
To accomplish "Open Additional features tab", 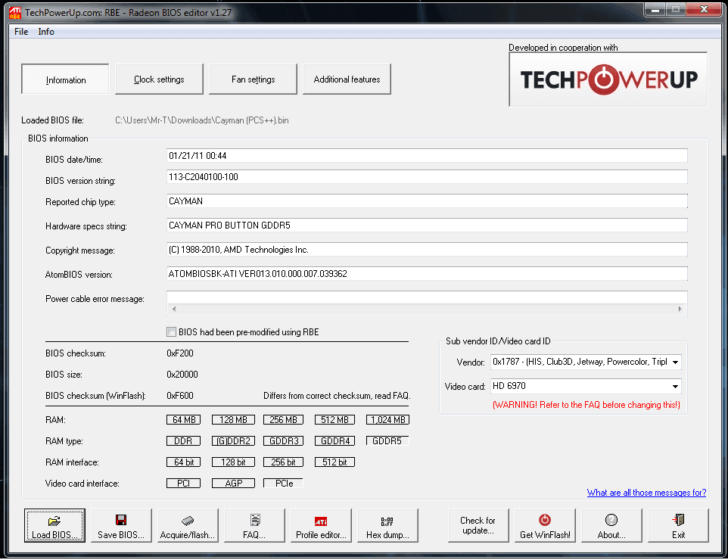I will 347,79.
